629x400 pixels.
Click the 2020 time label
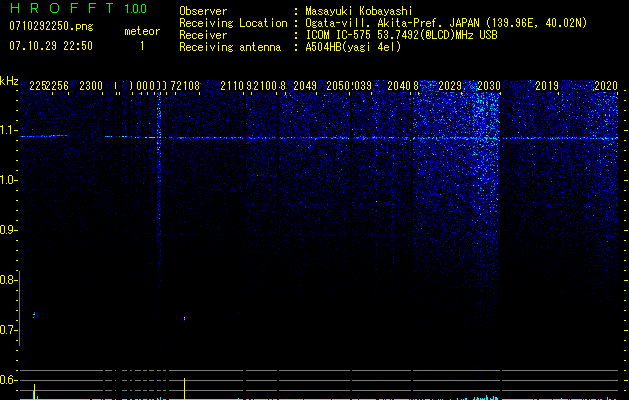click(606, 86)
